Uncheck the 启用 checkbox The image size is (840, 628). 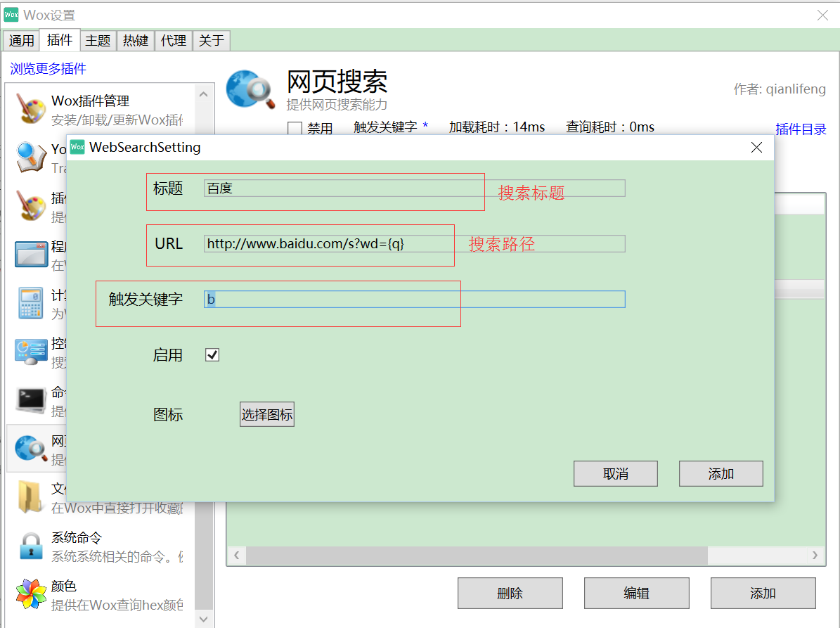tap(212, 354)
